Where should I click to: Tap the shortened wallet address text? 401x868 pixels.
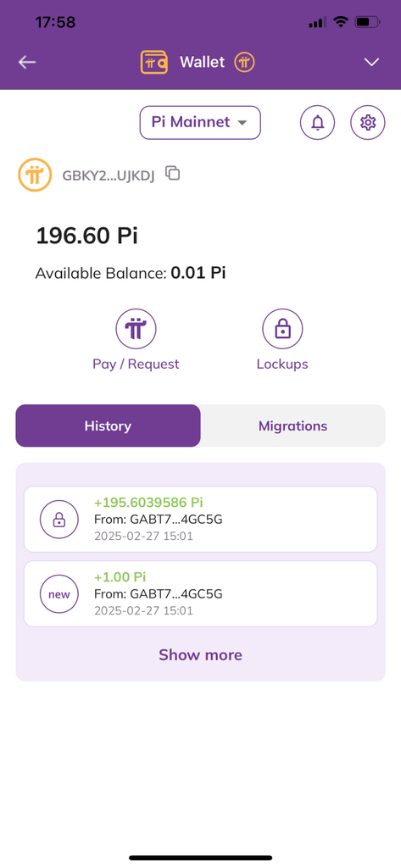(x=109, y=175)
